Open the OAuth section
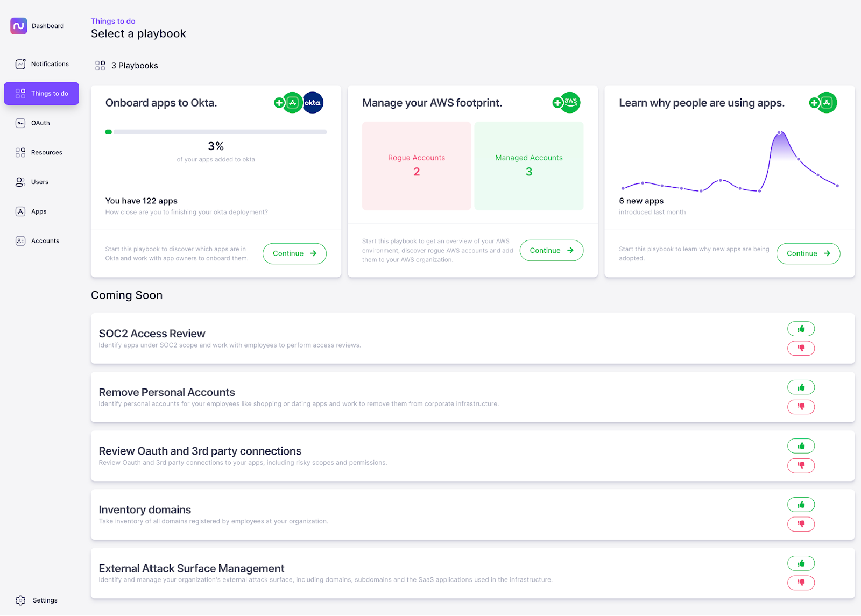 pyautogui.click(x=39, y=123)
